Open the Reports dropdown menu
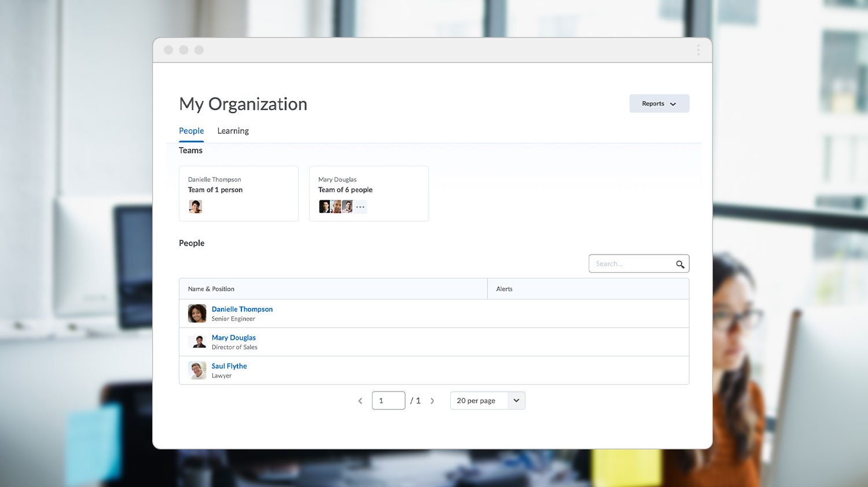The image size is (868, 487). [659, 104]
